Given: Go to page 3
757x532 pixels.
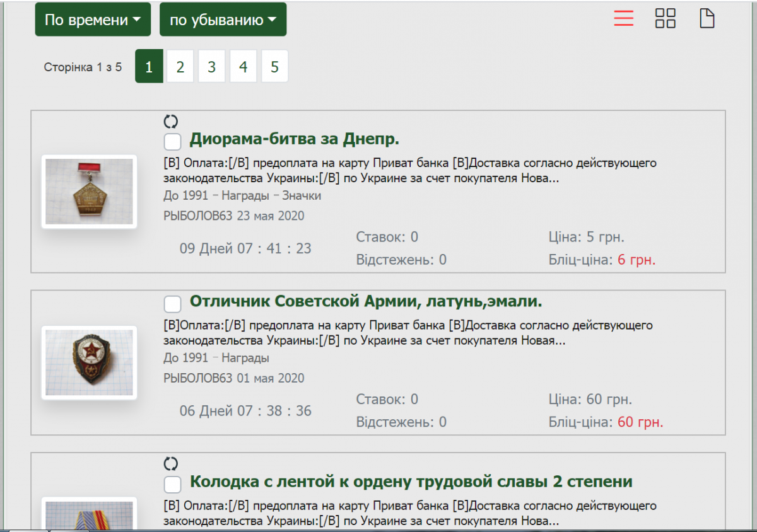Looking at the screenshot, I should click(x=212, y=66).
